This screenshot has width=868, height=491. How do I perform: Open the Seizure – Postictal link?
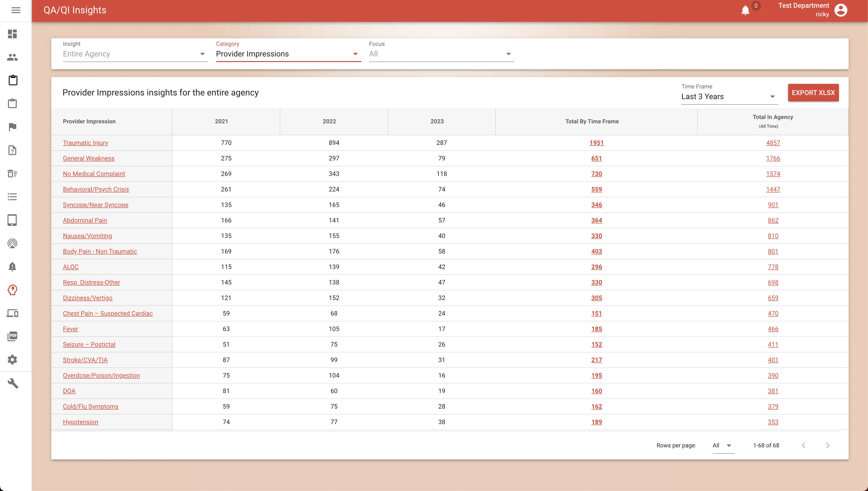click(x=89, y=344)
